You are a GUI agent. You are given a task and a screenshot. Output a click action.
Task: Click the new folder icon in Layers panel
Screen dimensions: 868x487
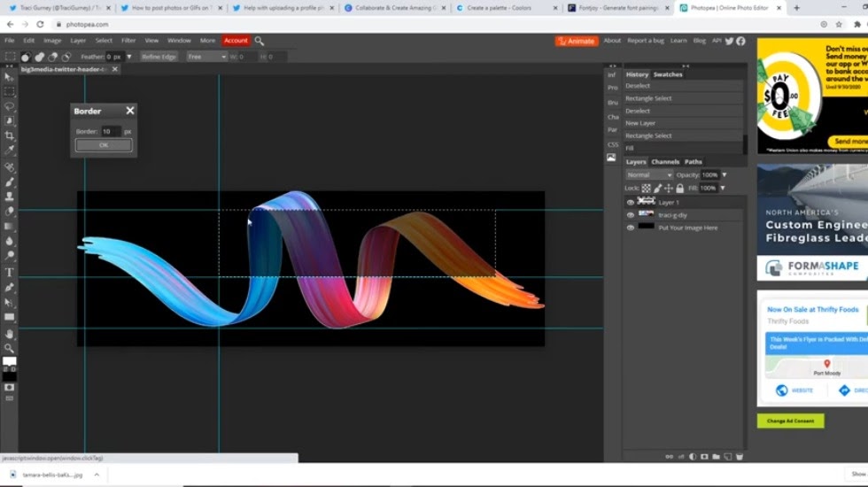[x=717, y=457]
